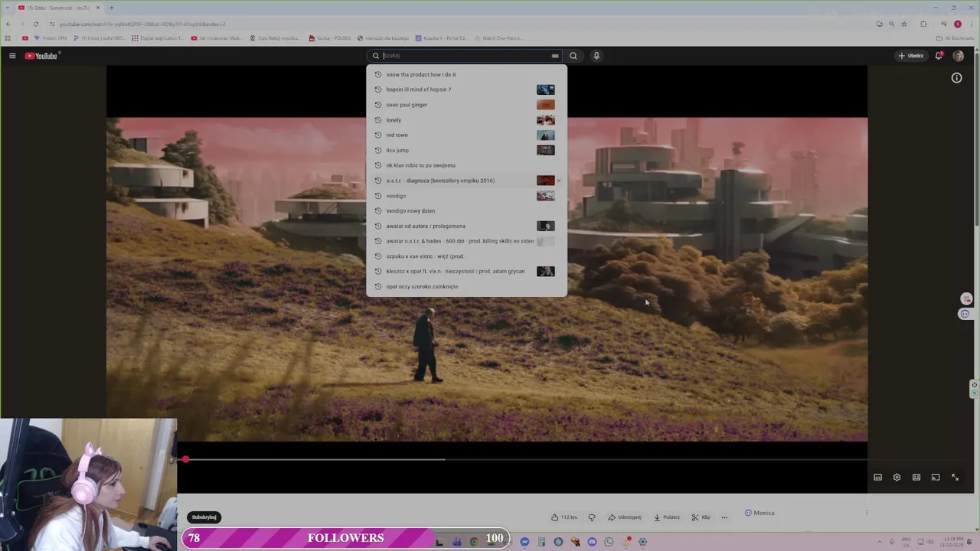Screen dimensions: 980x551
Task: Open the YouTube account avatar menu
Action: pyautogui.click(x=958, y=56)
